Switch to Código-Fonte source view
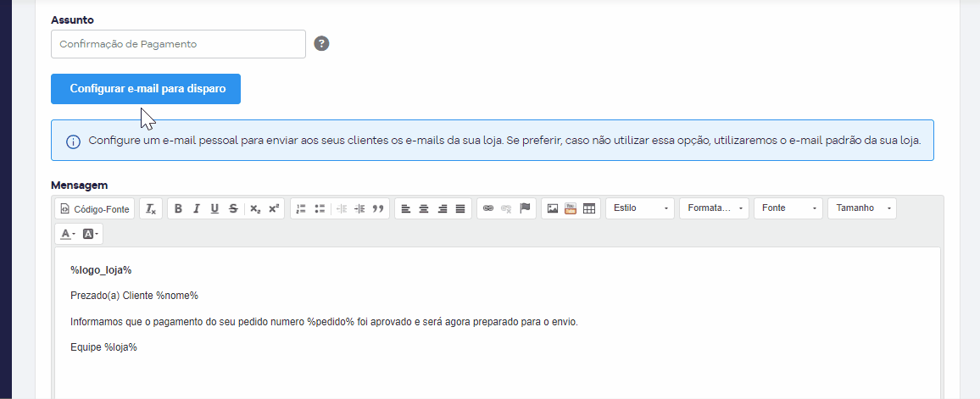980x399 pixels. point(95,208)
